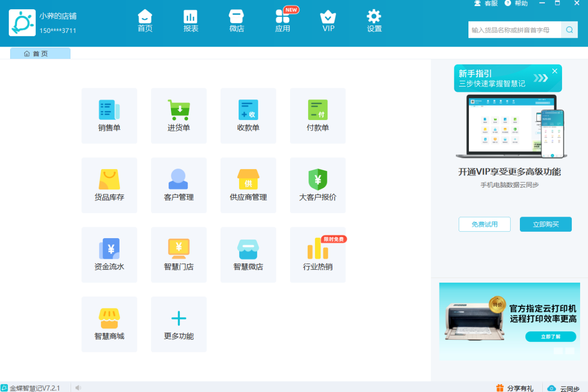Viewport: 588px width, 392px height.
Task: Open 货品库存 inventory bag icon
Action: pos(109,180)
